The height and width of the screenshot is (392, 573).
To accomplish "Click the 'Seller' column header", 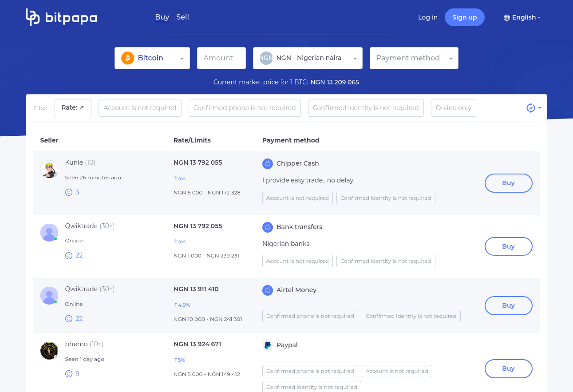I will click(x=49, y=140).
